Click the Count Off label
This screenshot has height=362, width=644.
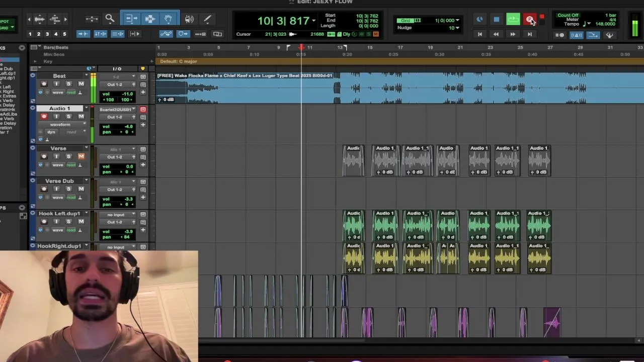(568, 16)
